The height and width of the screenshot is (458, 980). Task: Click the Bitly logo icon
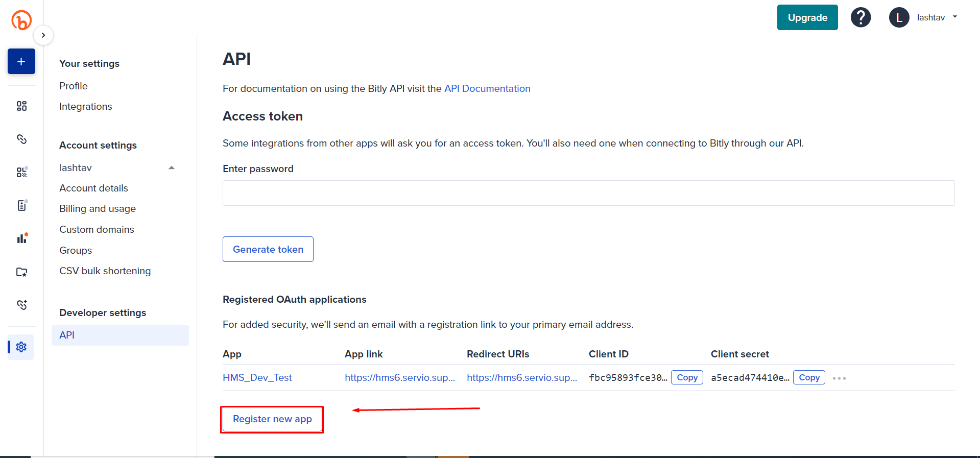coord(21,20)
